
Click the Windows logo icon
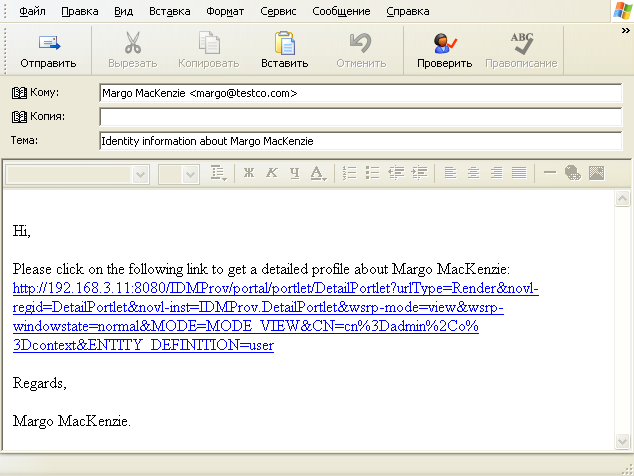coord(622,10)
